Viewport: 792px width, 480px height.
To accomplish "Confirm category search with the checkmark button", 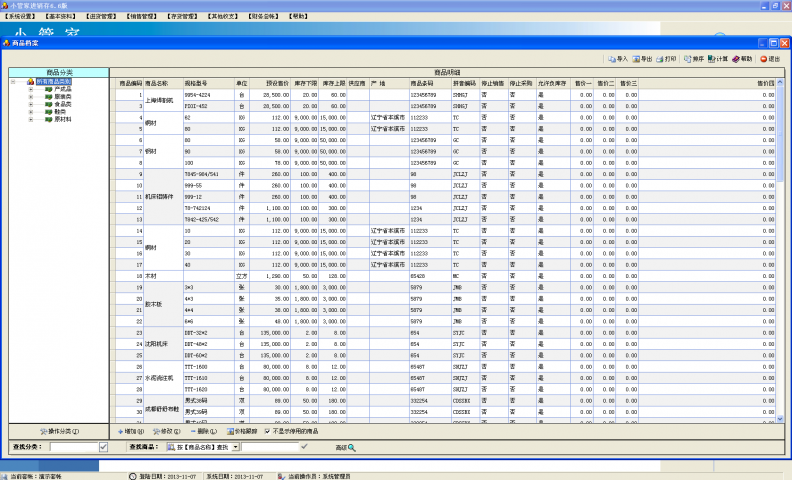I will click(x=103, y=446).
